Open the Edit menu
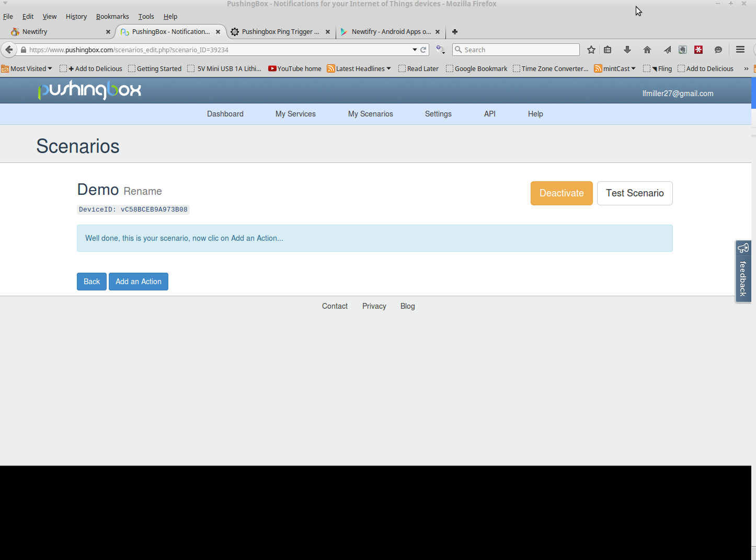Screen dimensions: 756x560 pos(28,17)
